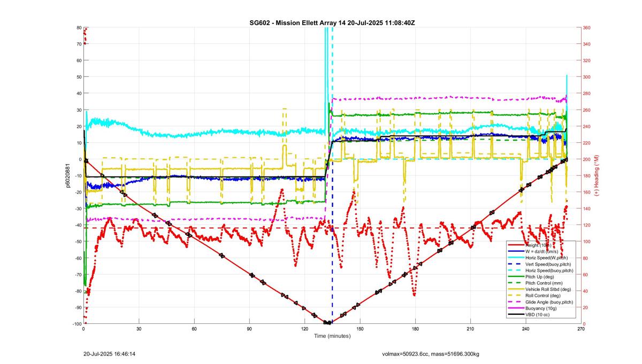Screen dimensions: 642x364
Task: Click the left axis tick label "10"
Action: [78, 143]
